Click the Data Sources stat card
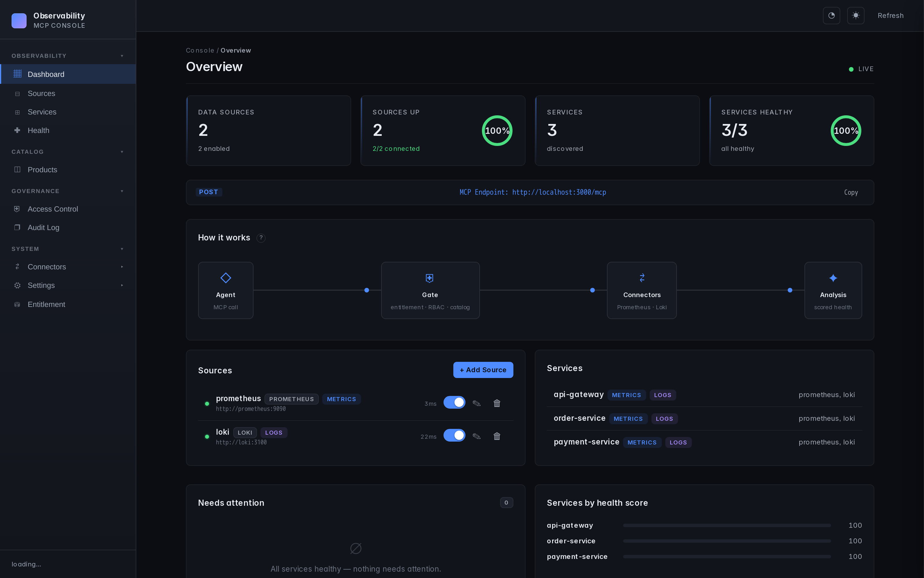 click(269, 130)
